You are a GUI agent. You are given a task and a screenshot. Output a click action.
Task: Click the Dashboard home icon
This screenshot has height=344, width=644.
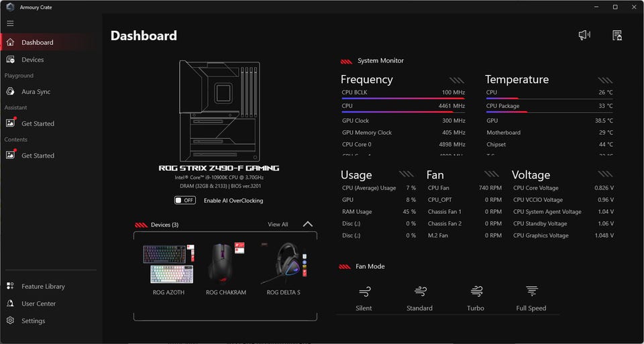(10, 42)
